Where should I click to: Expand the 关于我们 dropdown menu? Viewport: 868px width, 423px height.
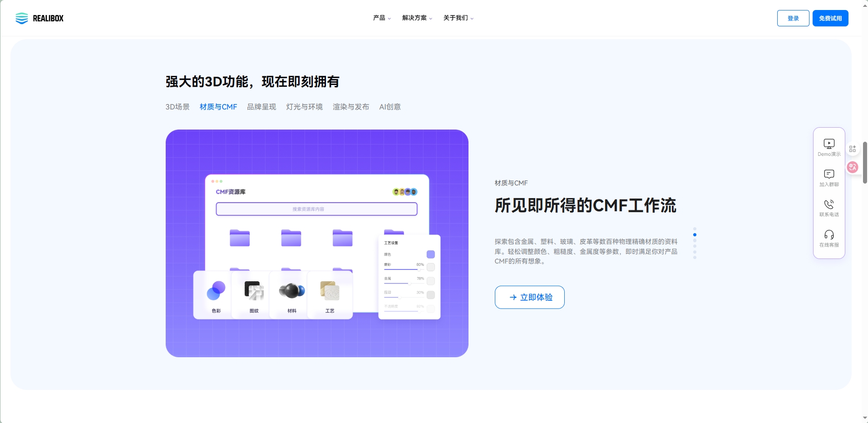(458, 18)
